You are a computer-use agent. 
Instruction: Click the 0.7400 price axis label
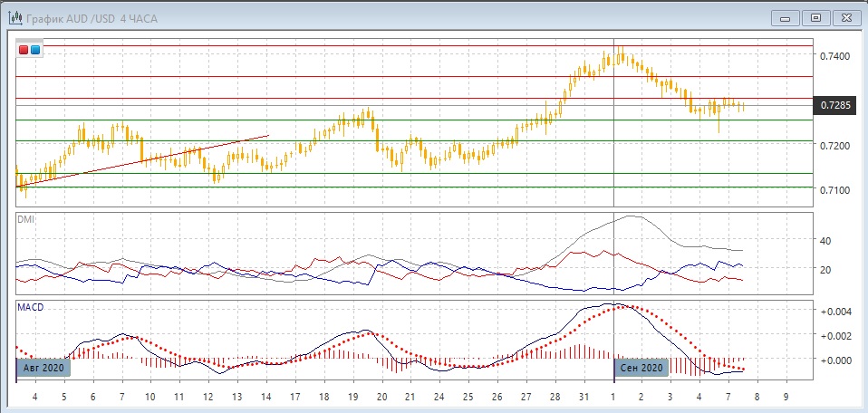pos(836,56)
